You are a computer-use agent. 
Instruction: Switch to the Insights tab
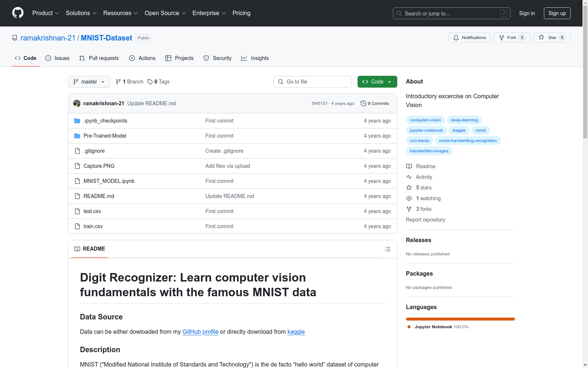[255, 58]
